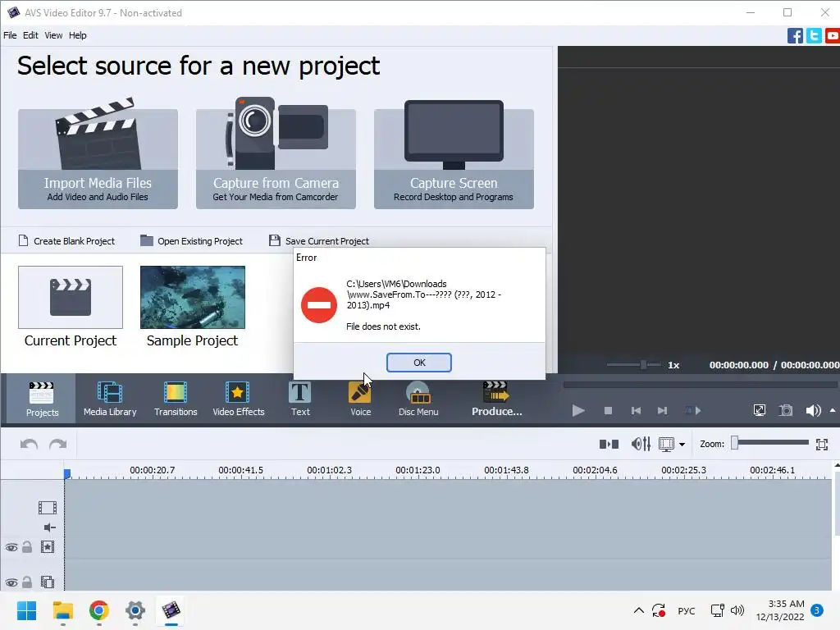The width and height of the screenshot is (840, 630).
Task: Toggle lock on overlay track
Action: point(27,582)
